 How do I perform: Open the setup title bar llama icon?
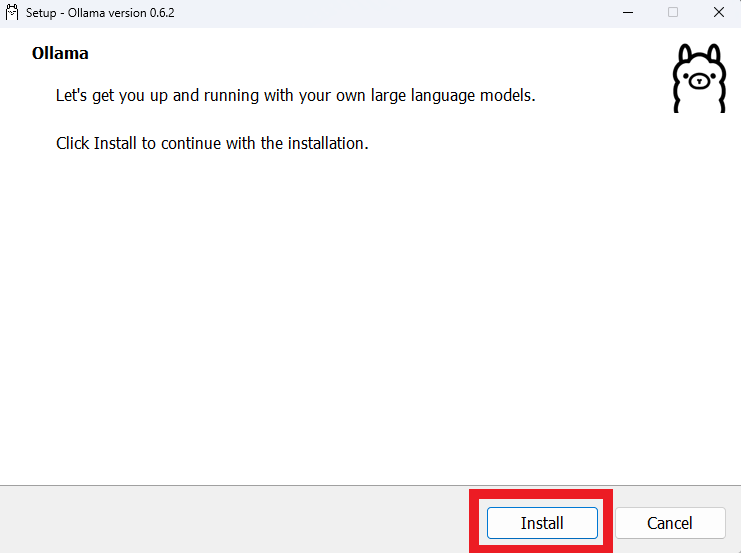(12, 12)
